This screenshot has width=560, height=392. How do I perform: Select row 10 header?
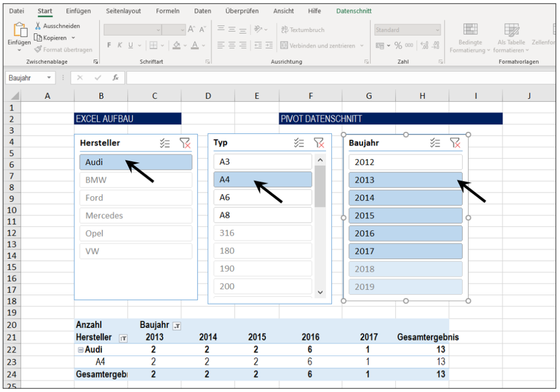(x=12, y=210)
